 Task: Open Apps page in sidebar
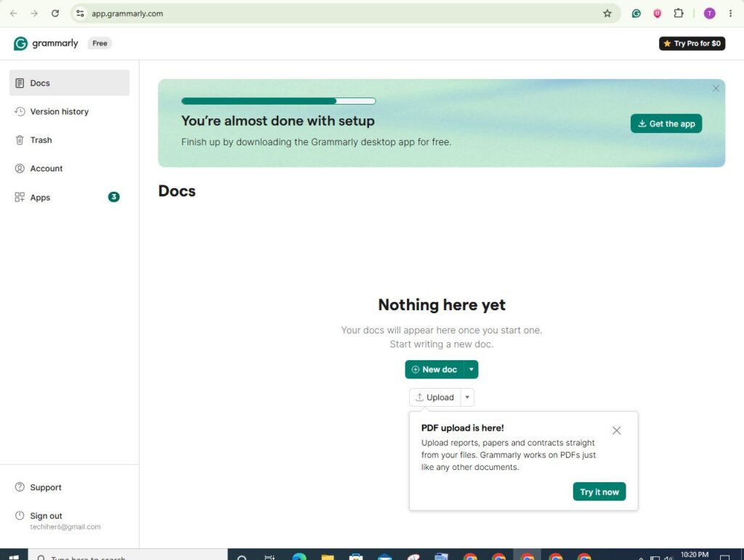69,198
